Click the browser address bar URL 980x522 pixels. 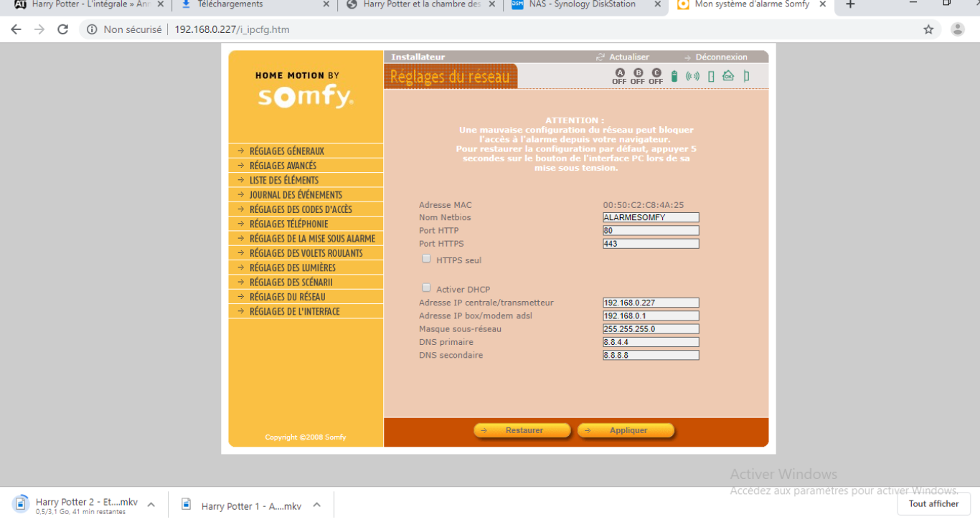coord(232,29)
